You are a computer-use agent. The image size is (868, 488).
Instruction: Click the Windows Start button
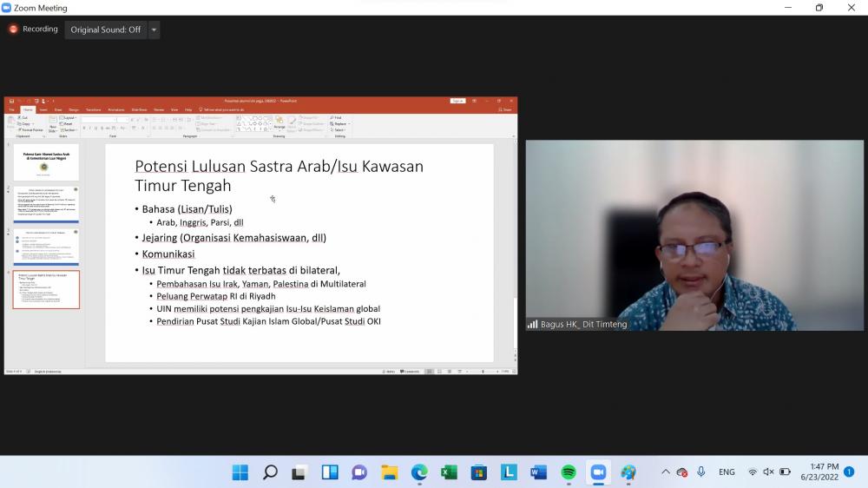coord(240,472)
